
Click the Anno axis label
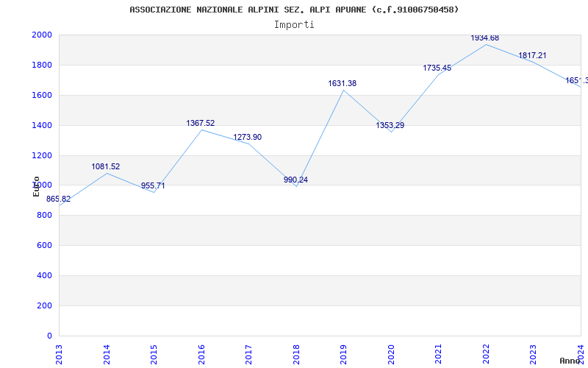[x=570, y=361]
